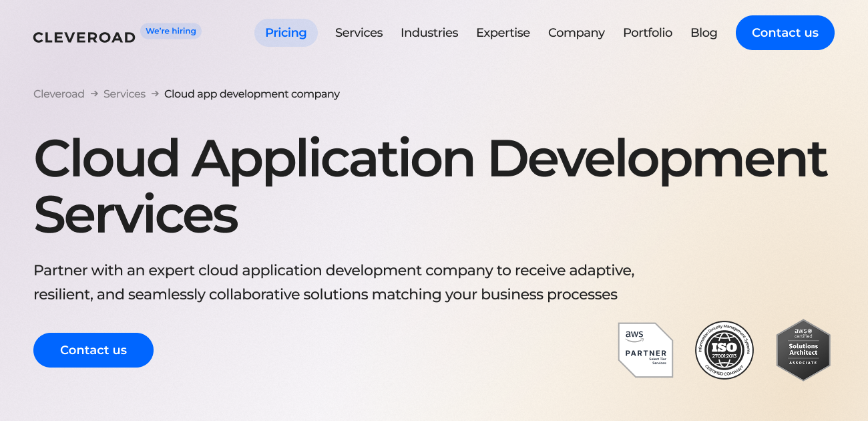Screen dimensions: 868x421
Task: Navigate to the Cleveroad breadcrumb link
Action: (59, 94)
